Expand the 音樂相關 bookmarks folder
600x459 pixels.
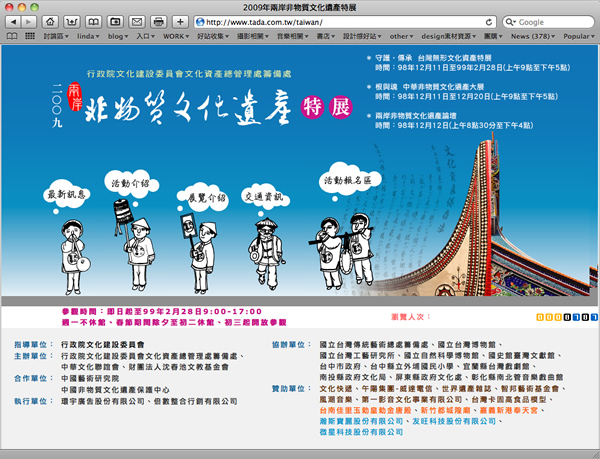point(292,36)
